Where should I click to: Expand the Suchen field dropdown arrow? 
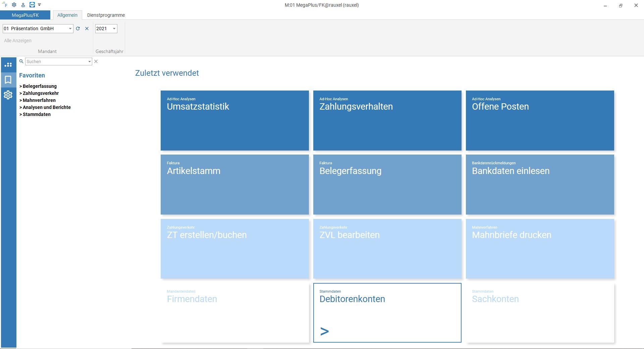click(x=90, y=62)
